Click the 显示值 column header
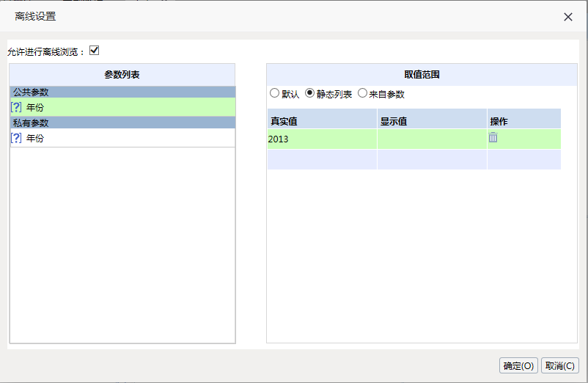The image size is (588, 383). [x=432, y=120]
